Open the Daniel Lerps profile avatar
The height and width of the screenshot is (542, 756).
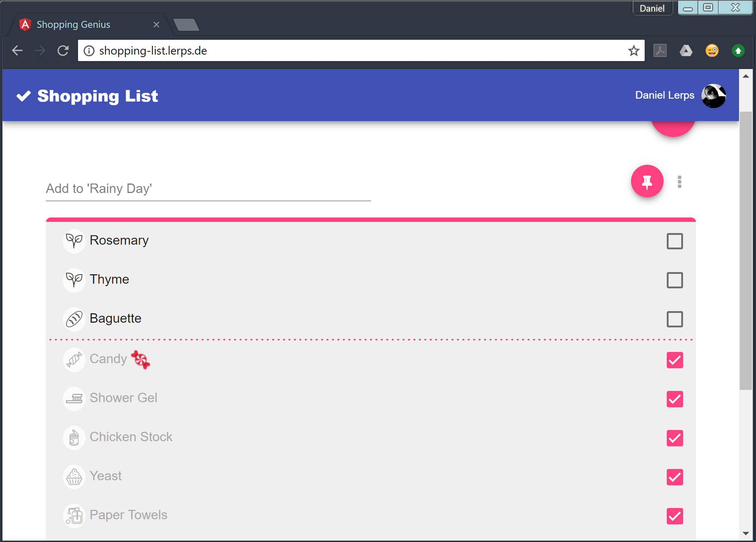coord(713,96)
